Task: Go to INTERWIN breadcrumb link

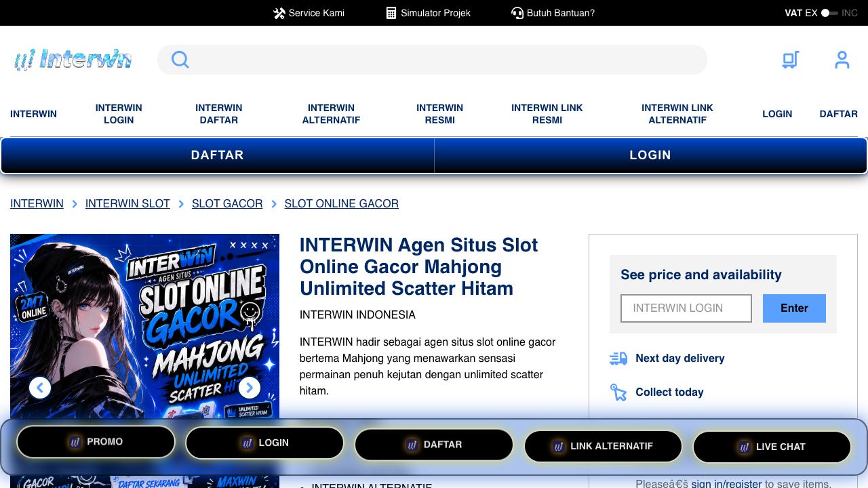Action: [37, 203]
